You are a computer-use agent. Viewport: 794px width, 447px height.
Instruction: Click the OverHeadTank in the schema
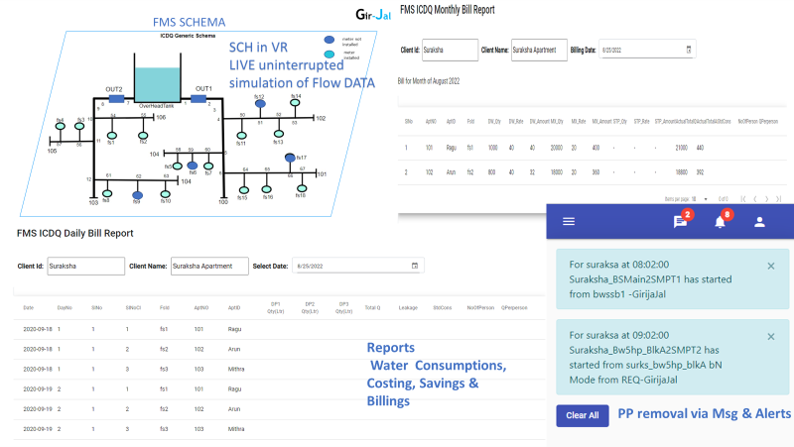(157, 84)
